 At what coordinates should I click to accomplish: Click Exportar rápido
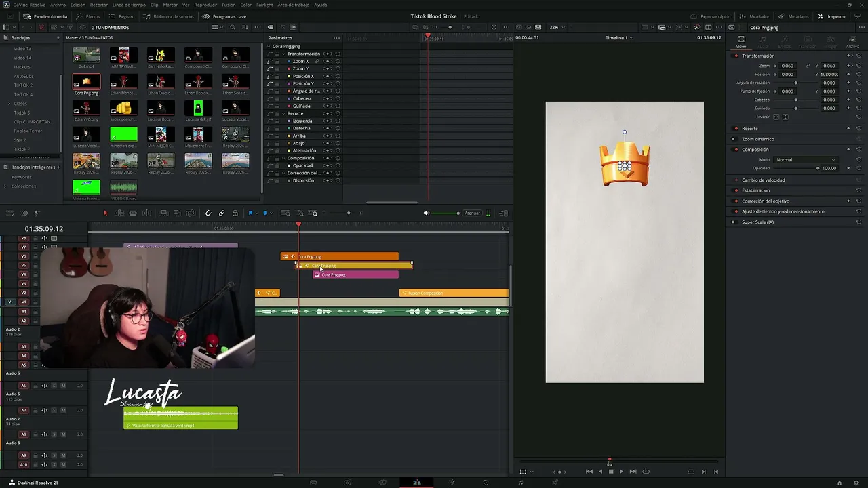pyautogui.click(x=711, y=16)
